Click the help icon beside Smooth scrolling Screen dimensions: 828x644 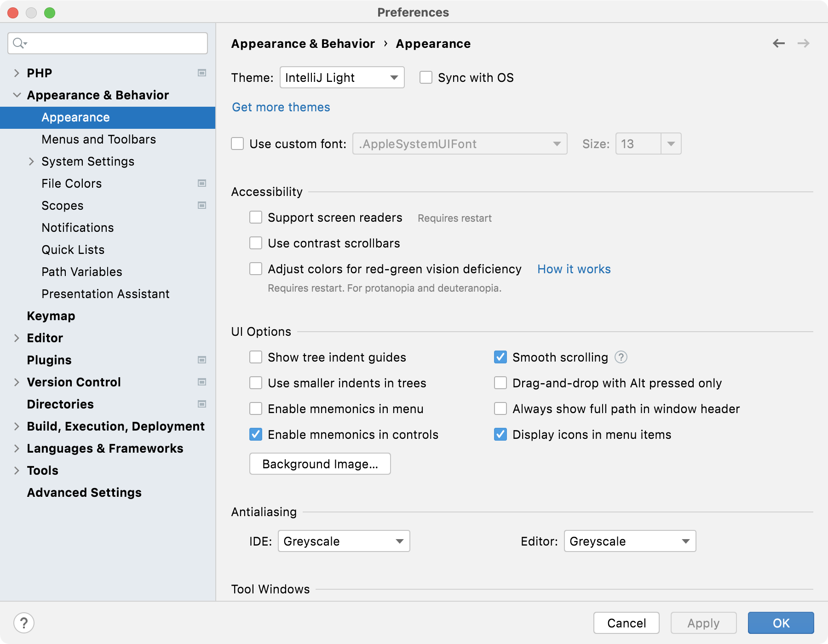(621, 357)
